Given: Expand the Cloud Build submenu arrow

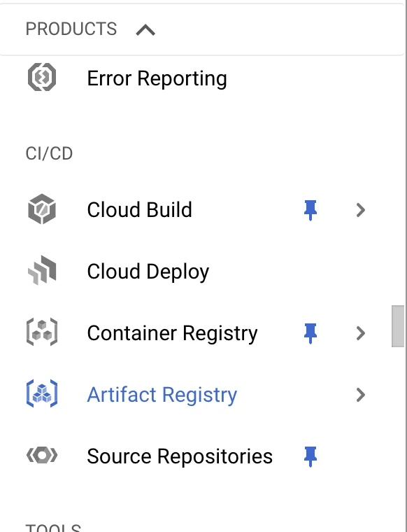Looking at the screenshot, I should (x=361, y=210).
